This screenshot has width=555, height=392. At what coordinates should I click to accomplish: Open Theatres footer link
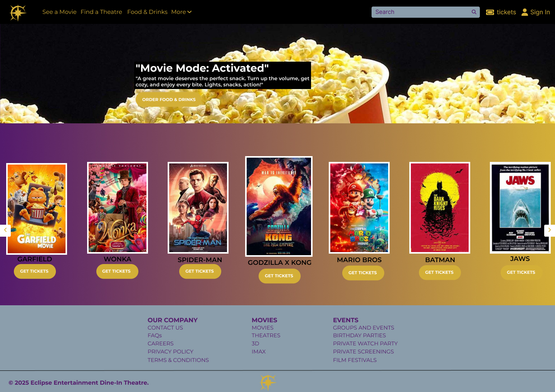(x=266, y=335)
